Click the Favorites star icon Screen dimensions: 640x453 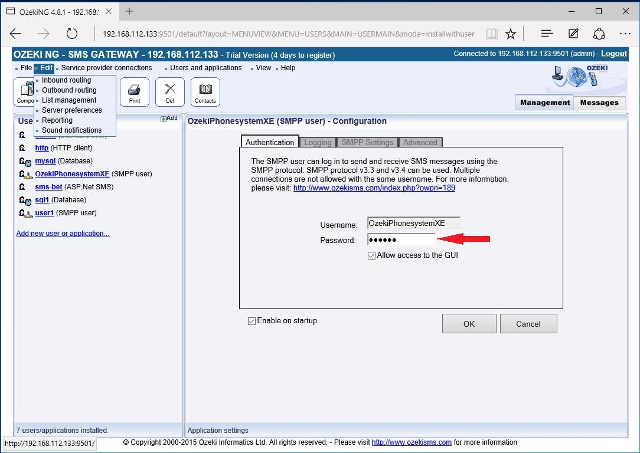coord(510,34)
